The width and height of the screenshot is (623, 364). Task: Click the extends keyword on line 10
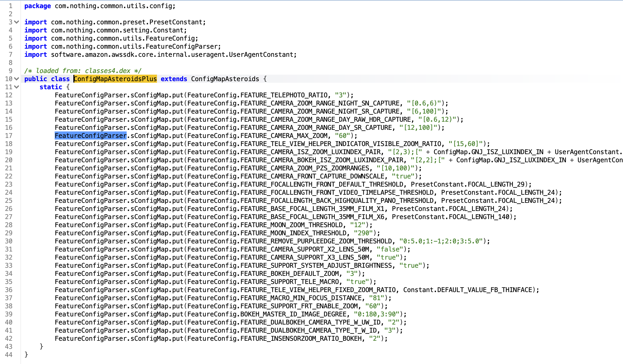coord(173,79)
